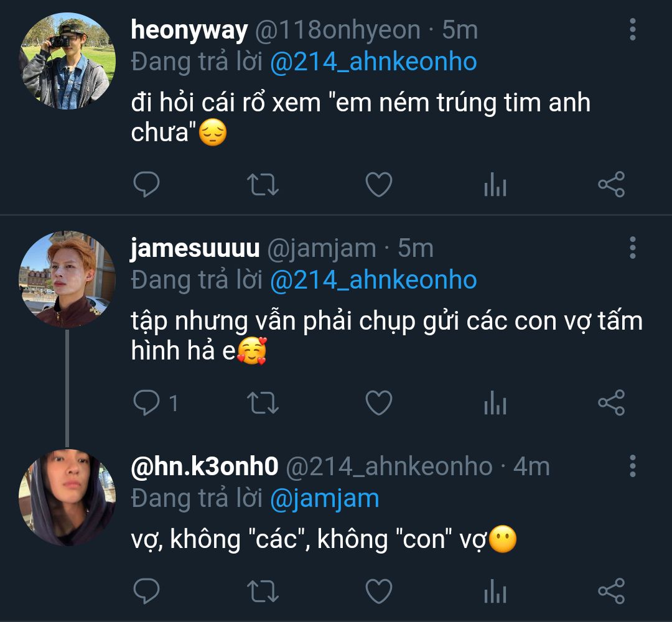Open more options for @hn.k3onh0's tweet
This screenshot has width=672, height=622.
pos(632,466)
